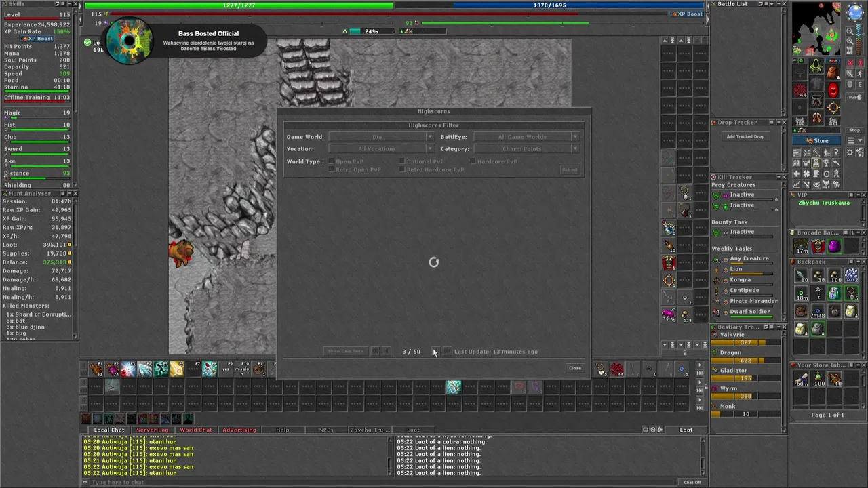Click the highlighted cyan rune action bar slot

(453, 386)
